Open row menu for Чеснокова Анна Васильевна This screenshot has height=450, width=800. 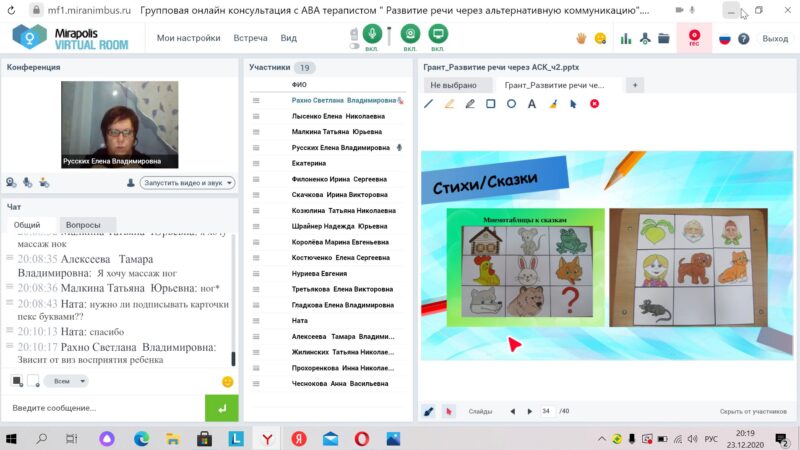click(256, 384)
